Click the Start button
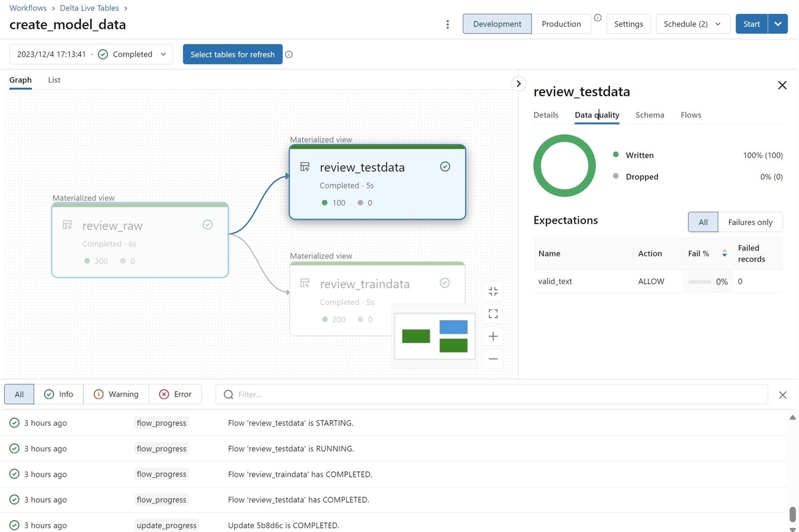799x532 pixels. 752,24
